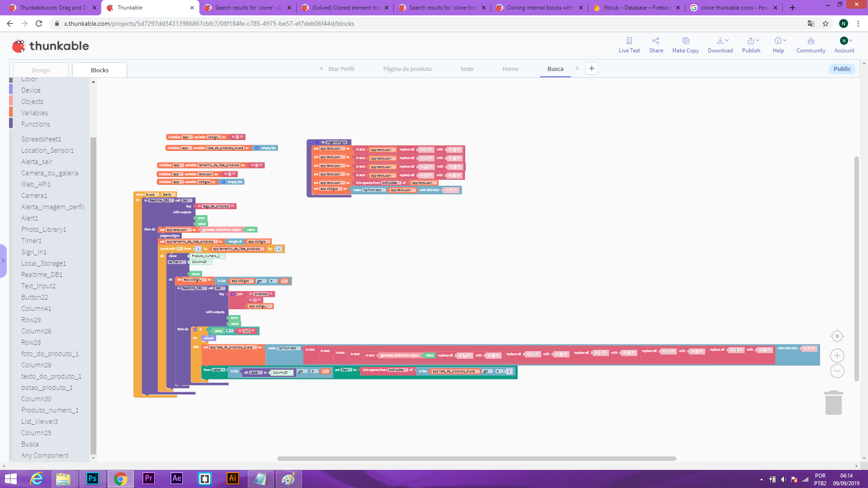
Task: Open Functions blocks category
Action: pyautogui.click(x=35, y=124)
